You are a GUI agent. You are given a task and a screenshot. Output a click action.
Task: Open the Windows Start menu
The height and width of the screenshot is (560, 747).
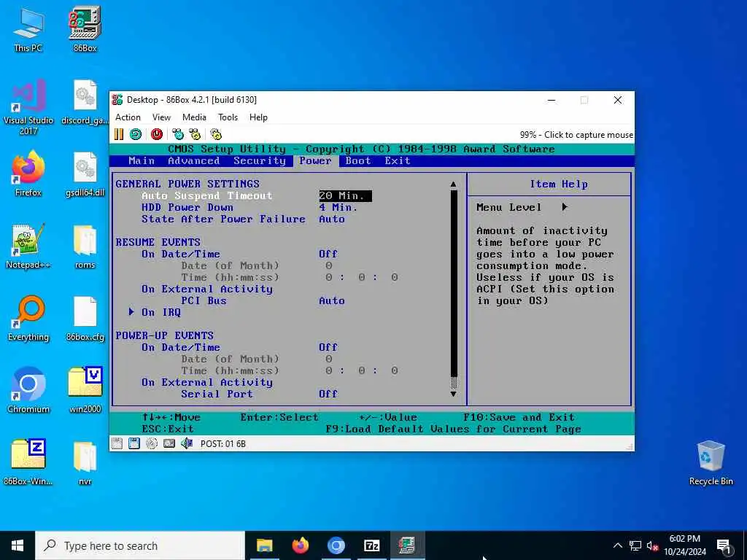(x=18, y=545)
